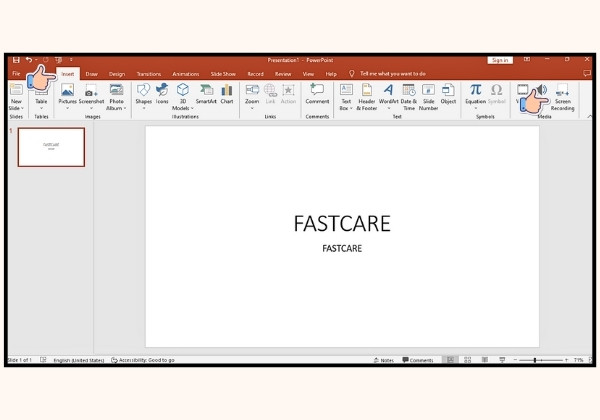
Task: Click the zoom in plus button
Action: (566, 360)
